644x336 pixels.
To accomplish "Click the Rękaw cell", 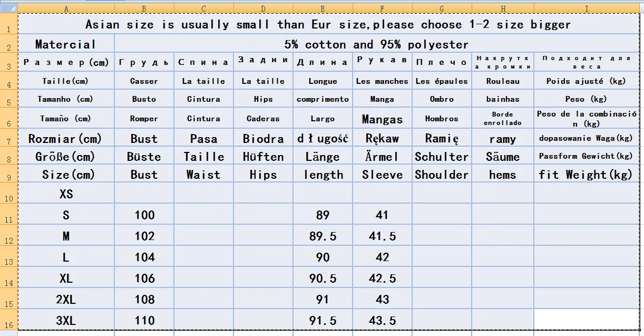I will point(382,139).
